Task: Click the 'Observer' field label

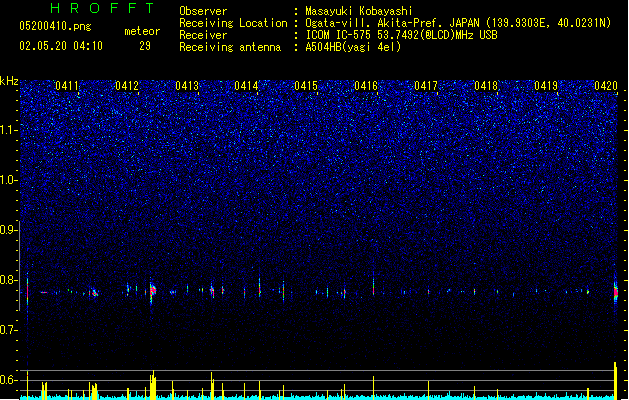Action: point(203,11)
